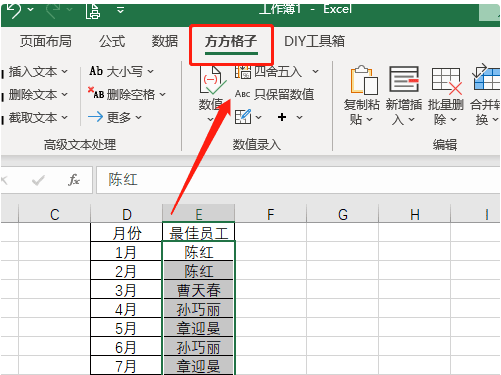The width and height of the screenshot is (501, 375).
Task: Click 孙巧丽 in the 4月 row
Action: coord(199,308)
